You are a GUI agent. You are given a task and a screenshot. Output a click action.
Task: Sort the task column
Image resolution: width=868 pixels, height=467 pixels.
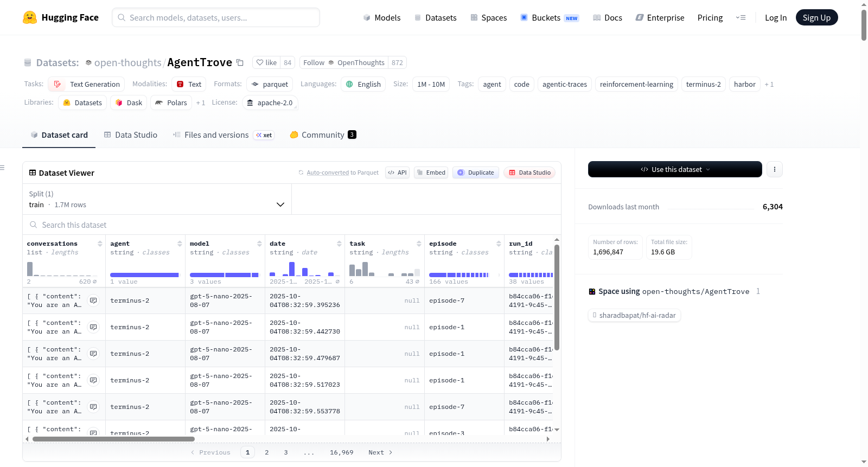[x=419, y=244]
